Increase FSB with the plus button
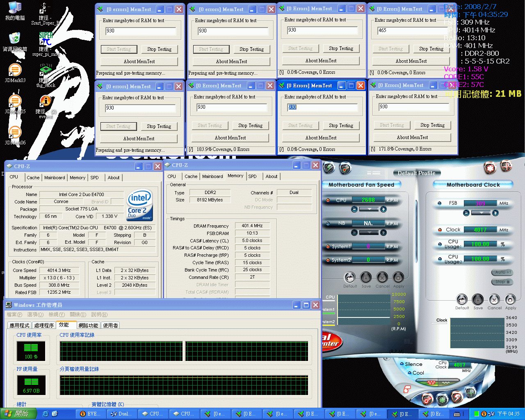This screenshot has height=420, width=525. (495, 213)
